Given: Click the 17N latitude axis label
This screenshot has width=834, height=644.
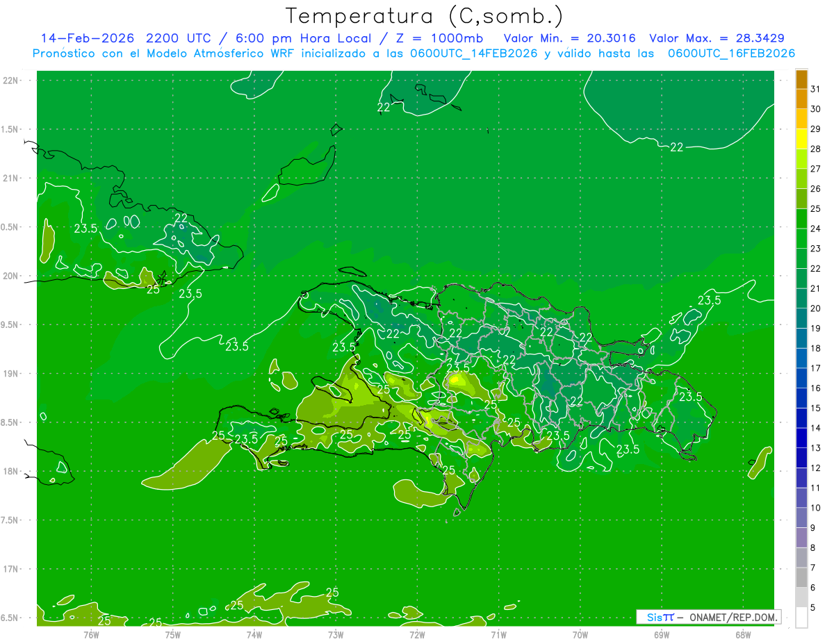Looking at the screenshot, I should pyautogui.click(x=11, y=570).
